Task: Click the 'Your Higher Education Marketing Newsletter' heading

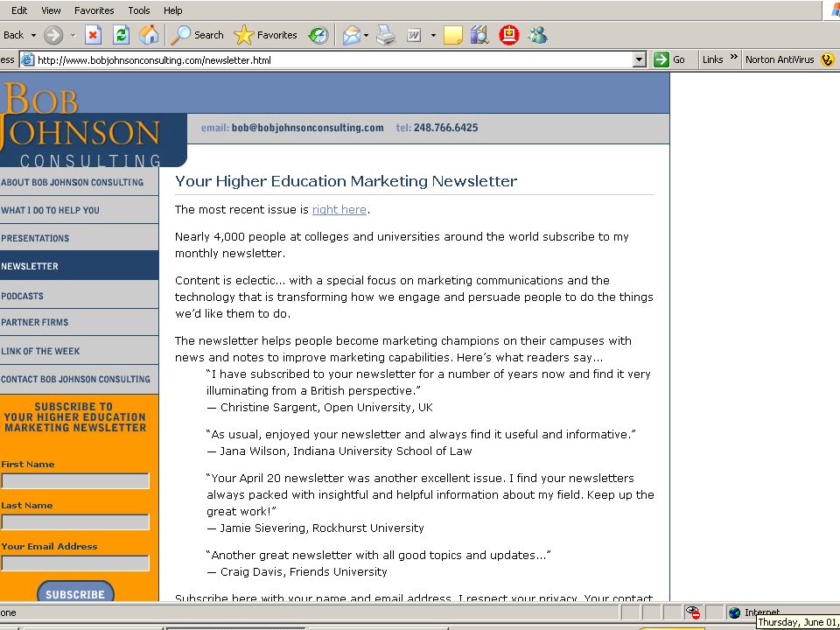Action: 346,181
